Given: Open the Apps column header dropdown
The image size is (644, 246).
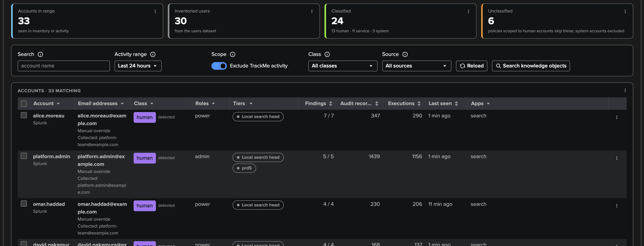Looking at the screenshot, I should point(488,104).
